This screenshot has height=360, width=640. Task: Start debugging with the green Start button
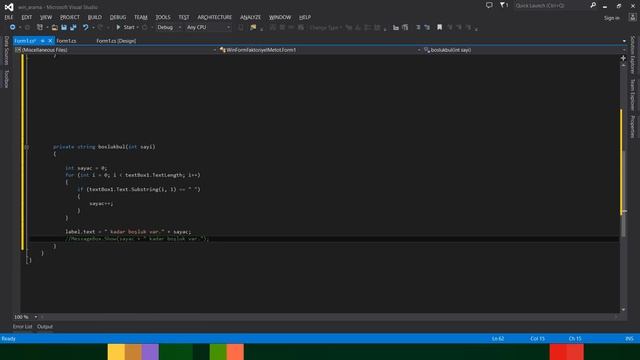click(125, 27)
